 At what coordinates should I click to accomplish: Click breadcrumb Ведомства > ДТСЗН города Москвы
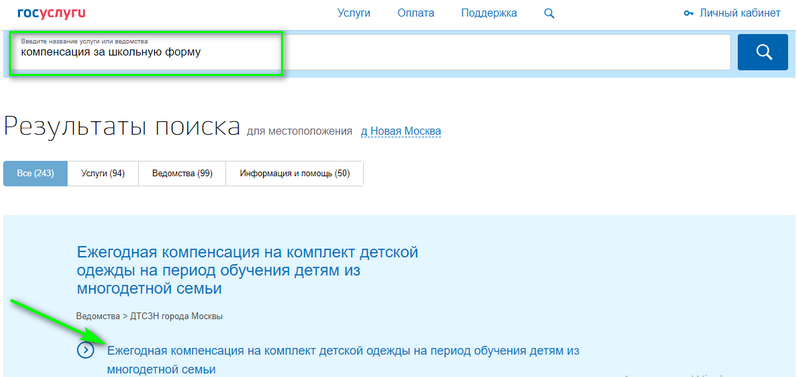(149, 317)
